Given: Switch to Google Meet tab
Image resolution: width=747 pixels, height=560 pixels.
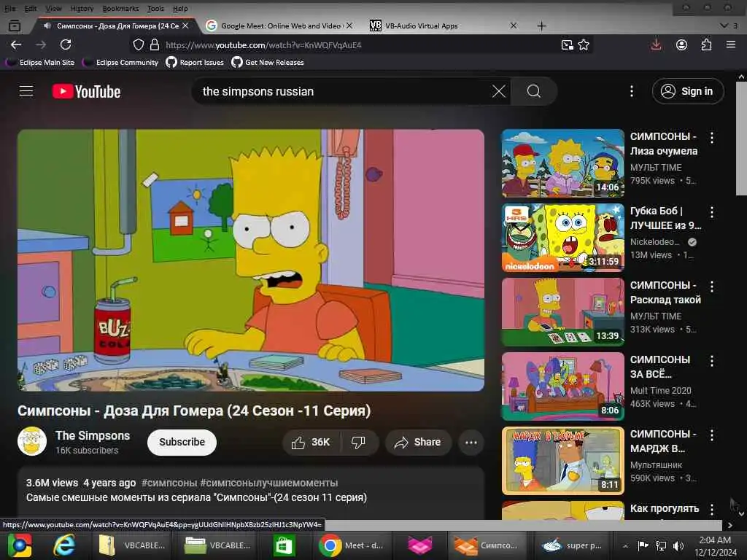Looking at the screenshot, I should pyautogui.click(x=280, y=26).
